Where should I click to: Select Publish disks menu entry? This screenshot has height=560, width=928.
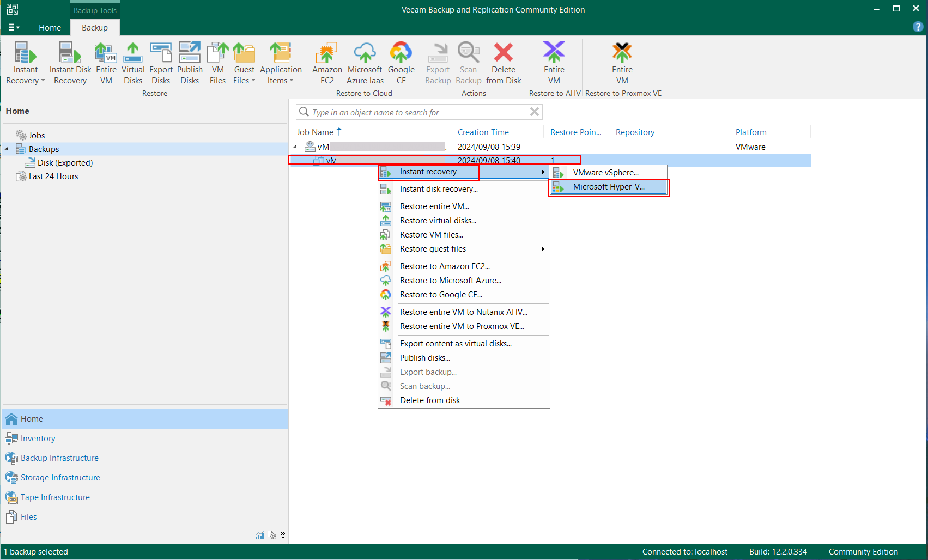pos(464,358)
